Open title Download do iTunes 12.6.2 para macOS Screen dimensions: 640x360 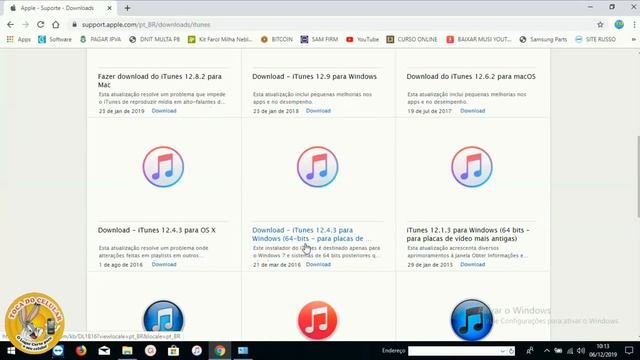471,76
